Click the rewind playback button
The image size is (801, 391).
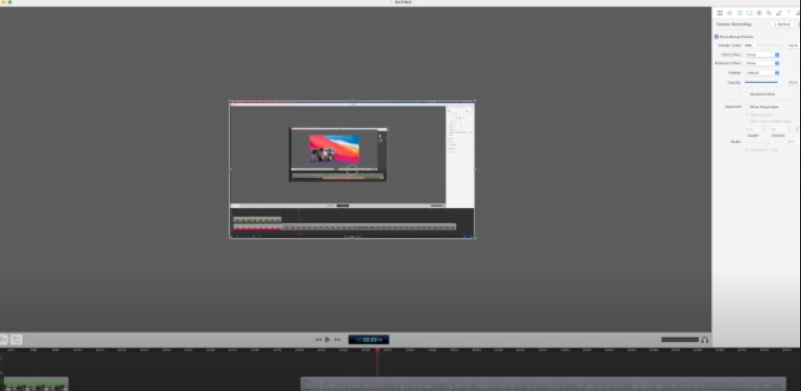[x=318, y=339]
